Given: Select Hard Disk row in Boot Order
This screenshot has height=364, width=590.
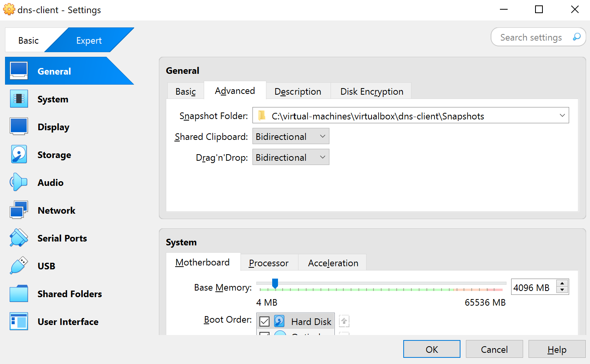Looking at the screenshot, I should click(x=295, y=321).
